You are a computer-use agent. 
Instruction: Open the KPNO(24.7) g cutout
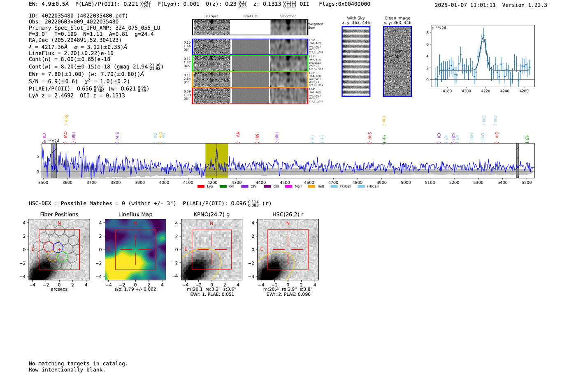211,250
